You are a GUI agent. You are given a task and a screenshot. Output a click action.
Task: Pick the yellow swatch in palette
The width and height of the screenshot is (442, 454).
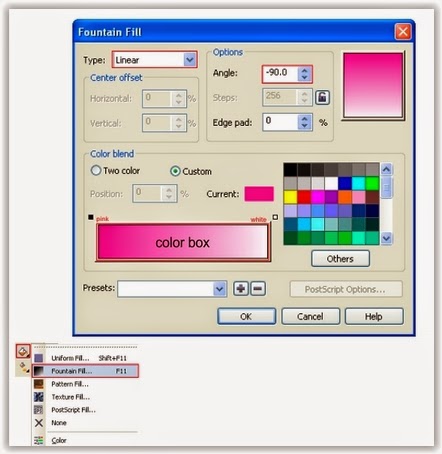290,197
